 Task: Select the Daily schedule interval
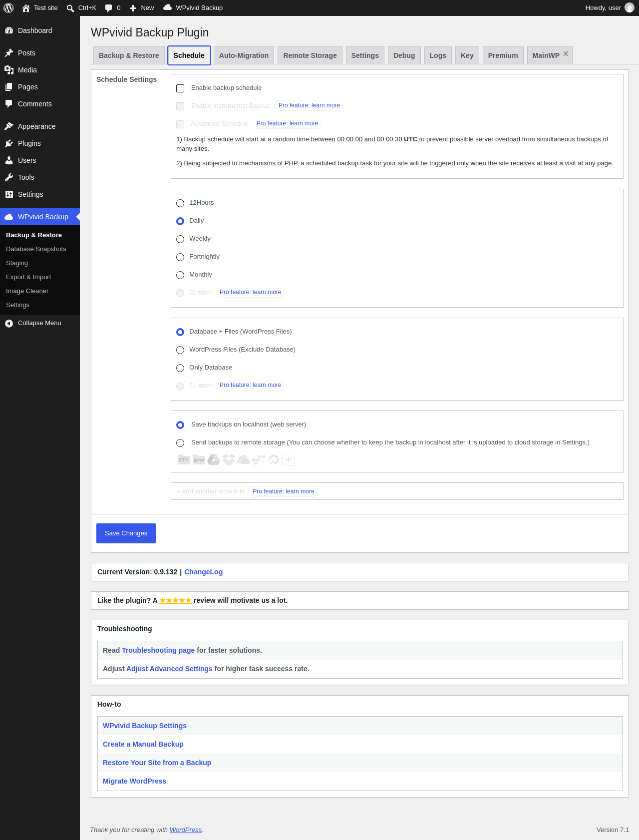point(180,221)
